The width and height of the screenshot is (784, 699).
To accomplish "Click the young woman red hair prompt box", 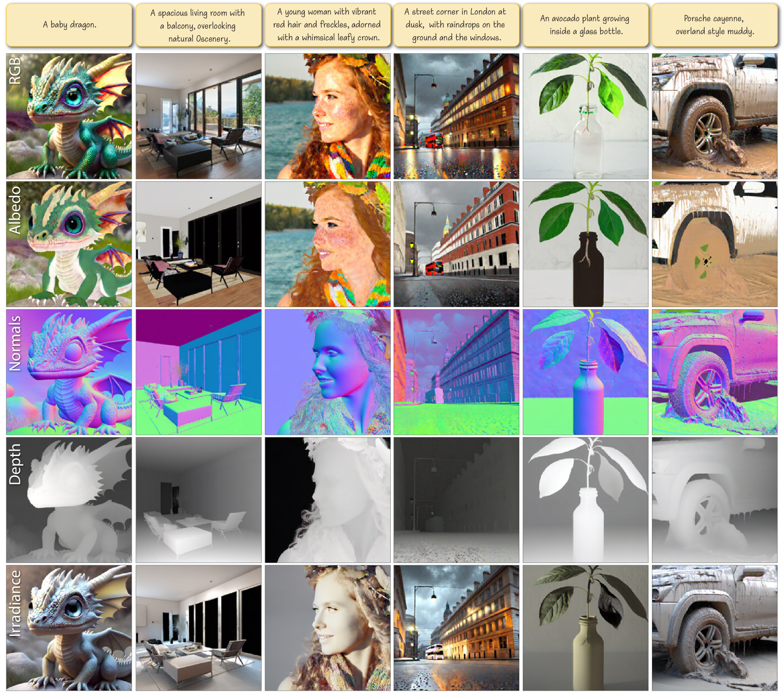I will (x=328, y=25).
